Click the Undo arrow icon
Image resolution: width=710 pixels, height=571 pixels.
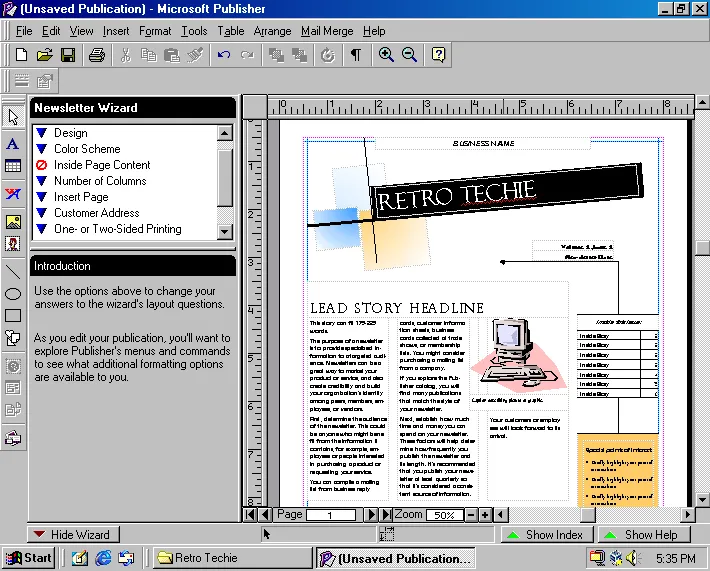pos(224,55)
